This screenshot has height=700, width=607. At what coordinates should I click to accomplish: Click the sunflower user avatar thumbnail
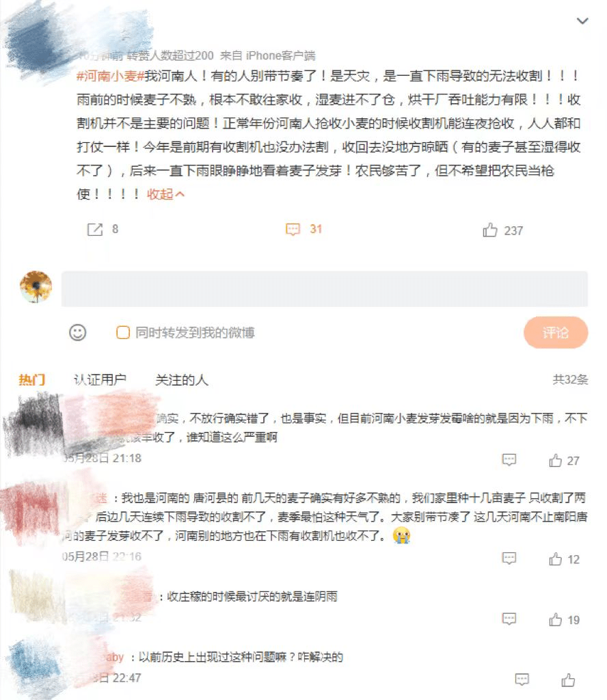36,286
